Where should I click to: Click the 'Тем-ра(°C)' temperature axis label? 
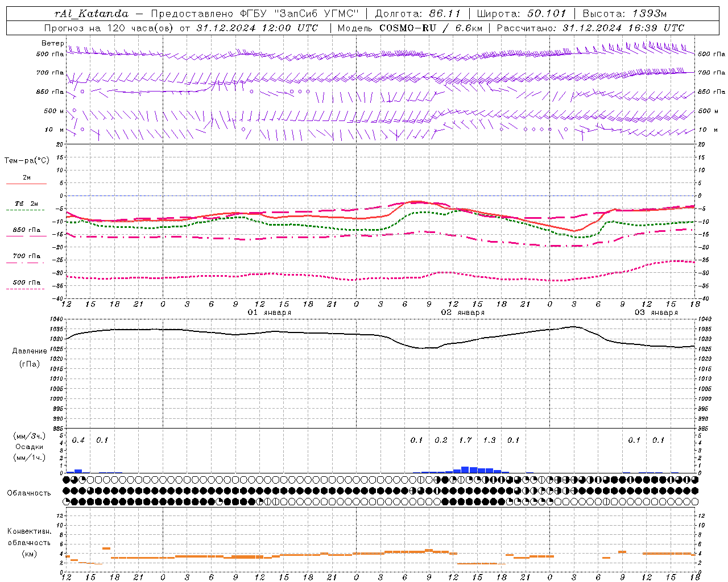pyautogui.click(x=27, y=161)
